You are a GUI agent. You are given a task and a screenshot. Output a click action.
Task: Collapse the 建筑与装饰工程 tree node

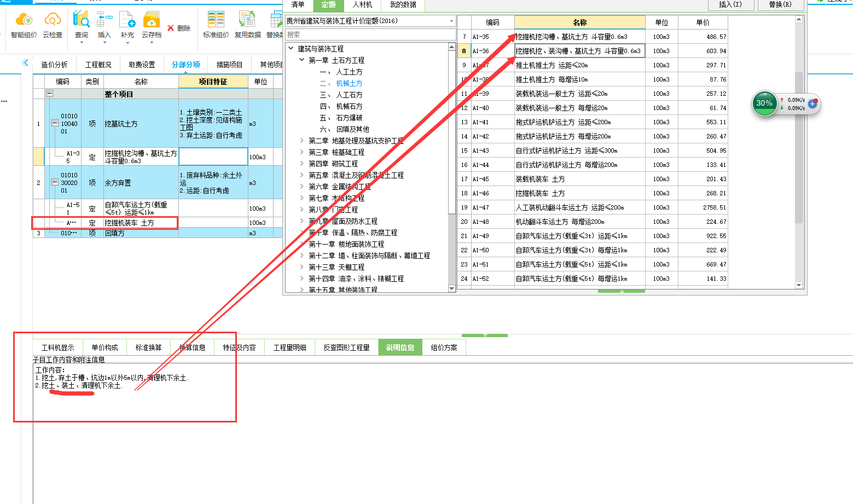pyautogui.click(x=291, y=48)
